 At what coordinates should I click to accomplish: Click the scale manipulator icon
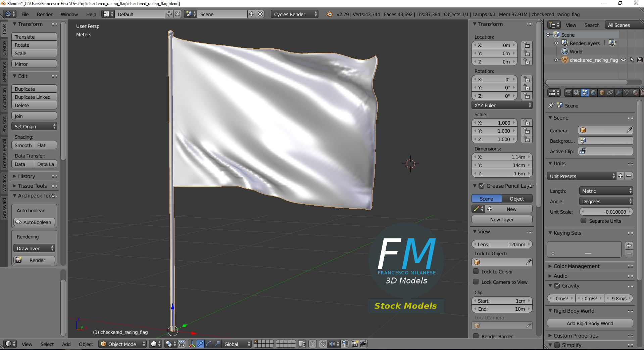(x=217, y=344)
